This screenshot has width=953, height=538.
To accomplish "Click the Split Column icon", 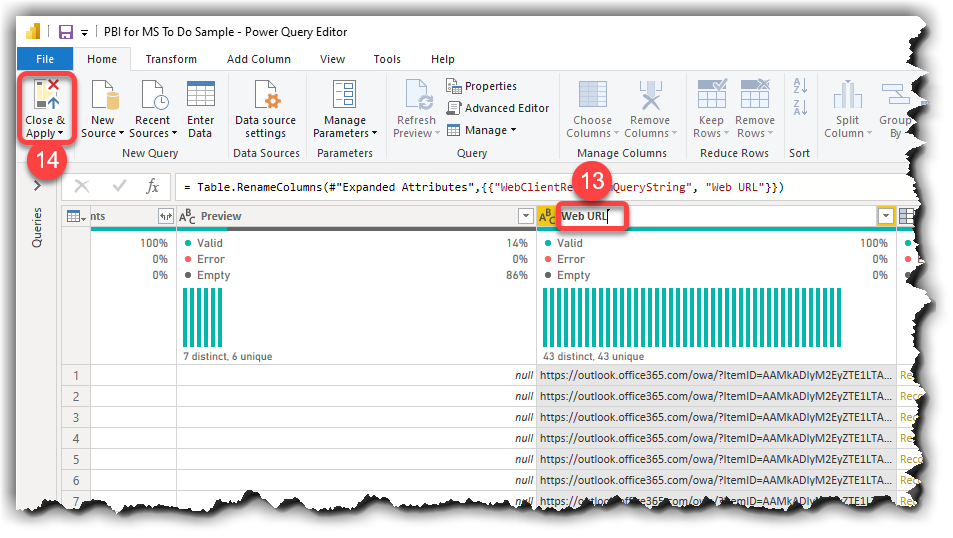I will tap(848, 95).
